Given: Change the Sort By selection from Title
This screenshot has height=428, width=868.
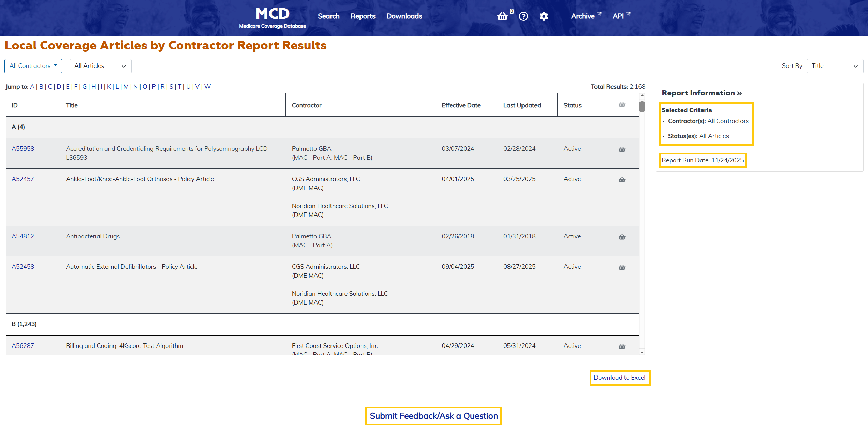Looking at the screenshot, I should (835, 66).
